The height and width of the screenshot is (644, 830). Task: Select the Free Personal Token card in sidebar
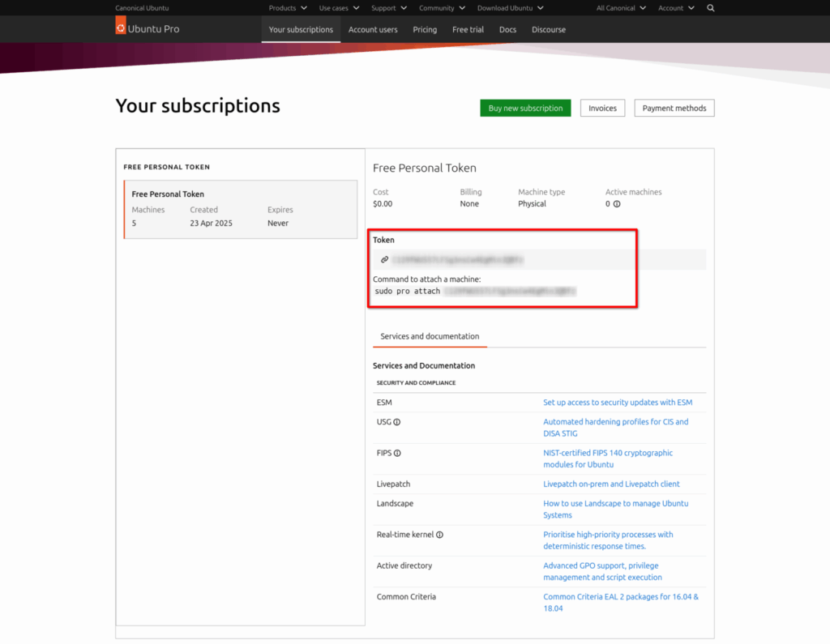pos(241,208)
